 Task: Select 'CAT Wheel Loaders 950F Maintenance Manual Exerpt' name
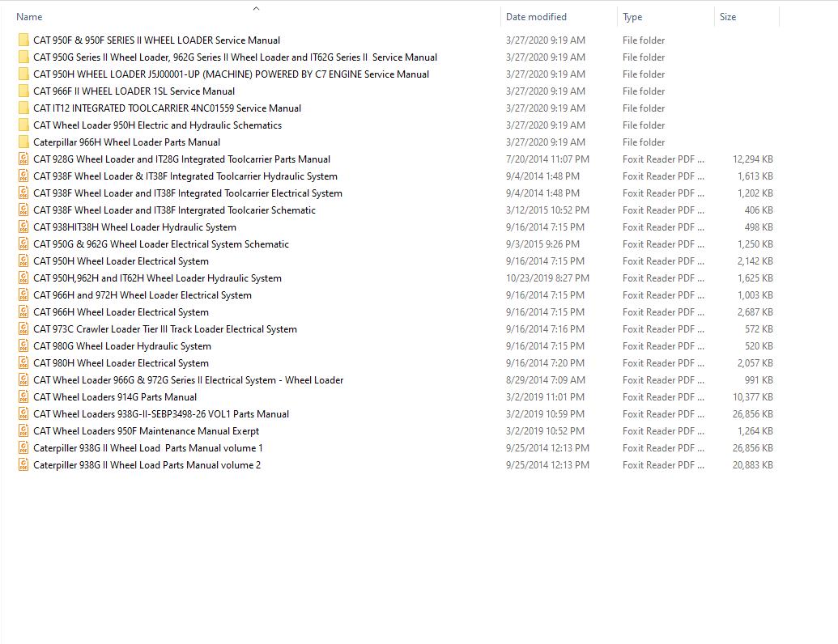point(146,431)
